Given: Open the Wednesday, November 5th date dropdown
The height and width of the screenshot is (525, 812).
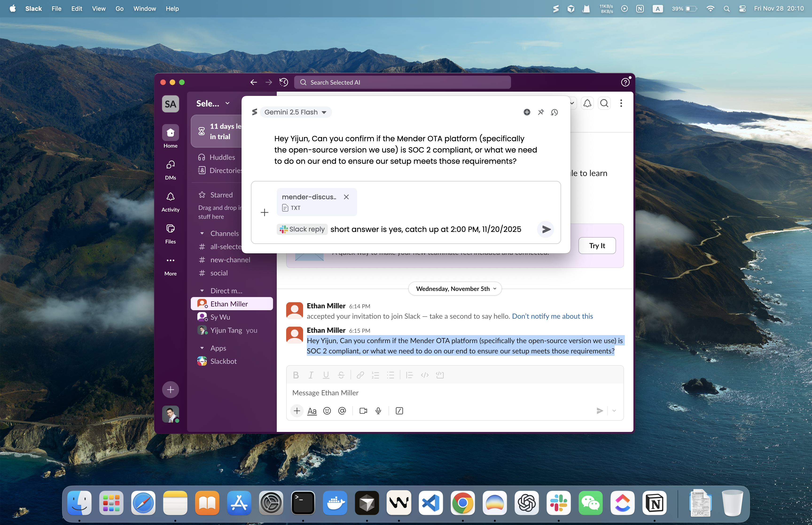Looking at the screenshot, I should pyautogui.click(x=455, y=289).
